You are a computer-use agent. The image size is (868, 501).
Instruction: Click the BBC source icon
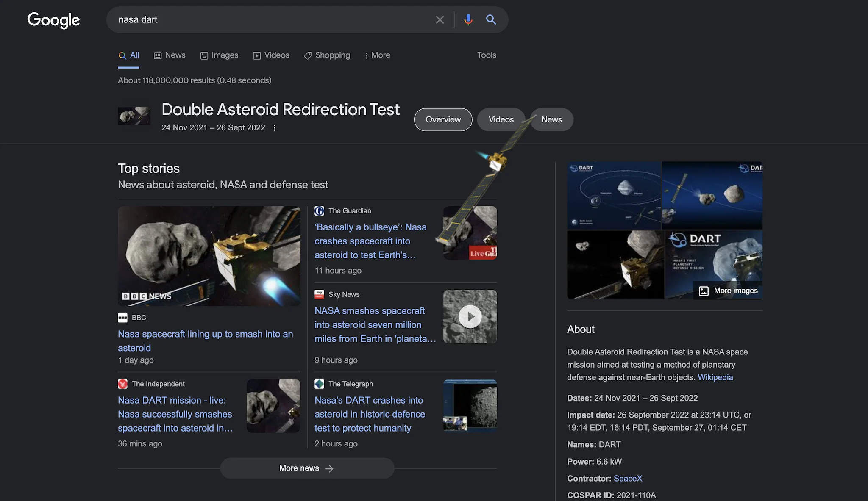pos(122,318)
